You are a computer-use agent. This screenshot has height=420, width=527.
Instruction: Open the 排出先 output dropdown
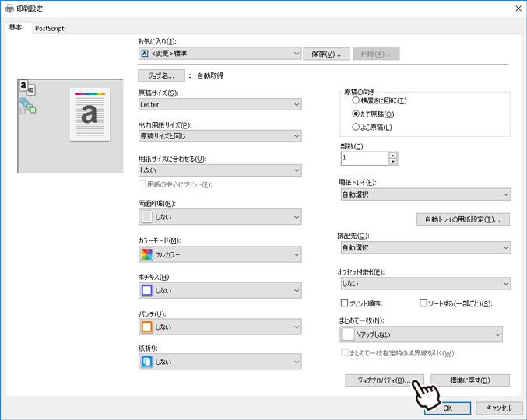(x=425, y=248)
